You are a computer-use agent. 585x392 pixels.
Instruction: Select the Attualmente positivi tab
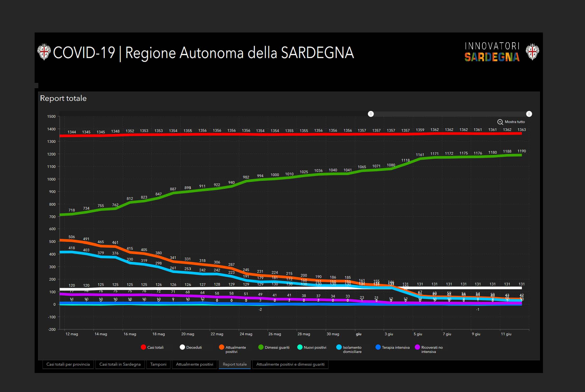(194, 364)
